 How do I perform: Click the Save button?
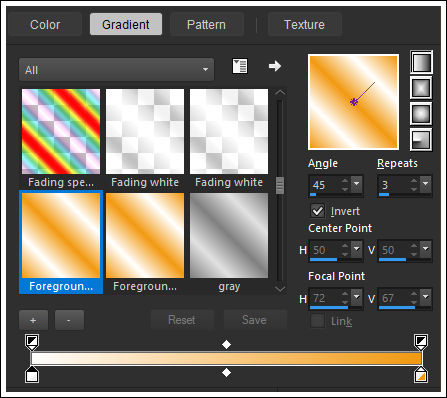[254, 320]
